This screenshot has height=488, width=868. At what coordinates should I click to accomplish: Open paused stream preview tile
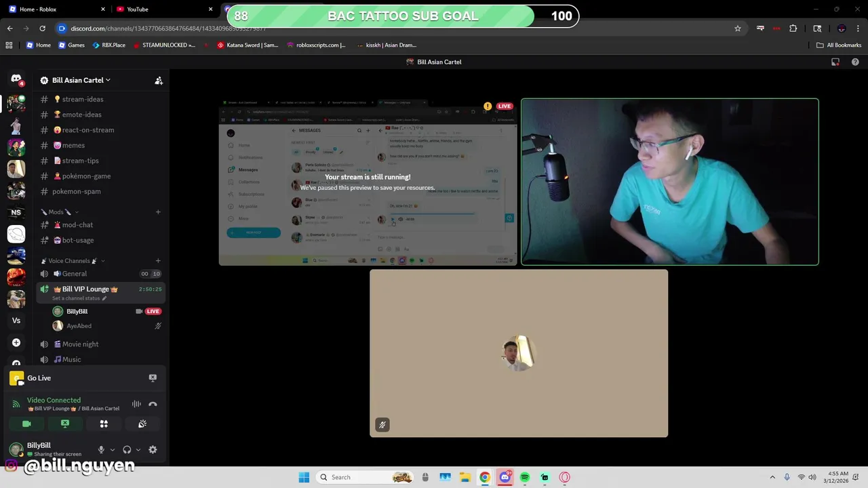point(368,182)
